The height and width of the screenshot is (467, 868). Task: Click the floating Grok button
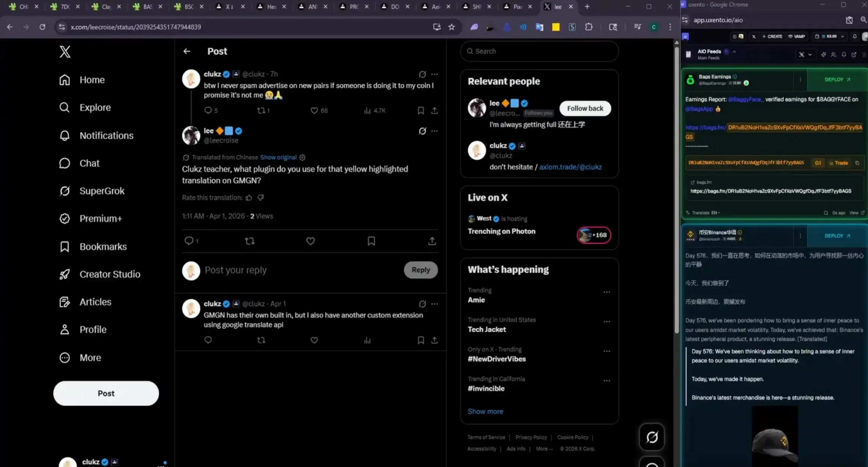pyautogui.click(x=652, y=437)
